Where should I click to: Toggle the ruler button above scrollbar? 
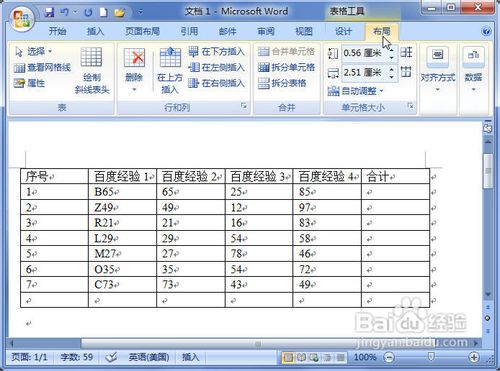[488, 129]
